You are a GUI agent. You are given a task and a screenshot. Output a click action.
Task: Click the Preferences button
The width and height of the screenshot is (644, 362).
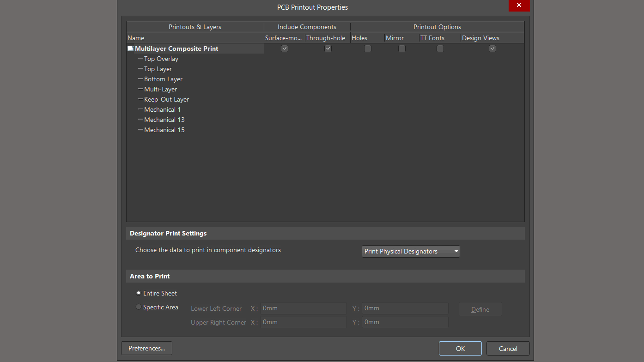(146, 348)
